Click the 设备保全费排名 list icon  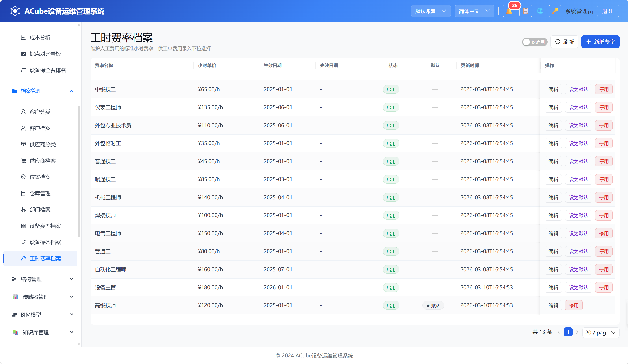[x=23, y=70]
